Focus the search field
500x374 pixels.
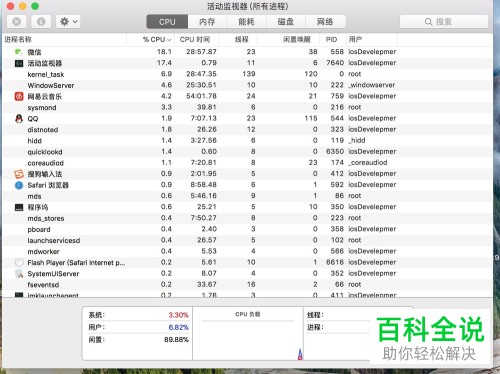(x=444, y=22)
